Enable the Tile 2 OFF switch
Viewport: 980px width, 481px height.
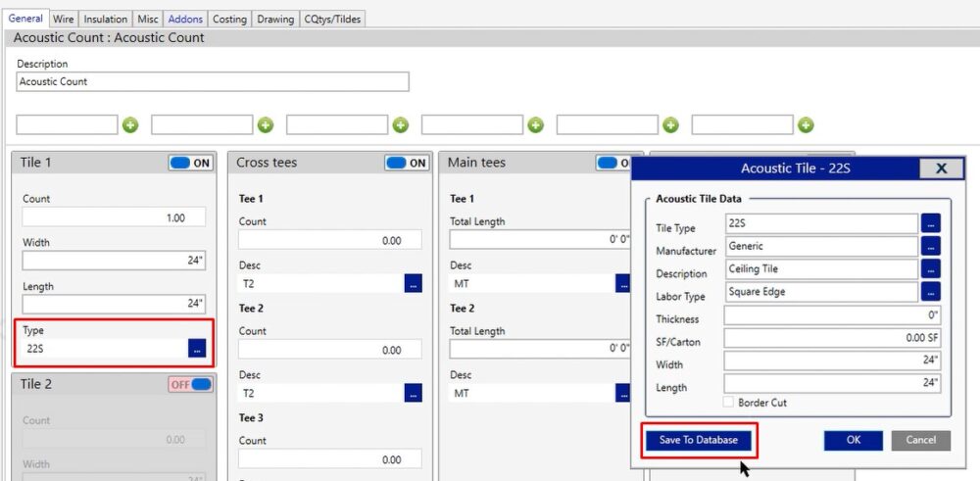[x=191, y=385]
